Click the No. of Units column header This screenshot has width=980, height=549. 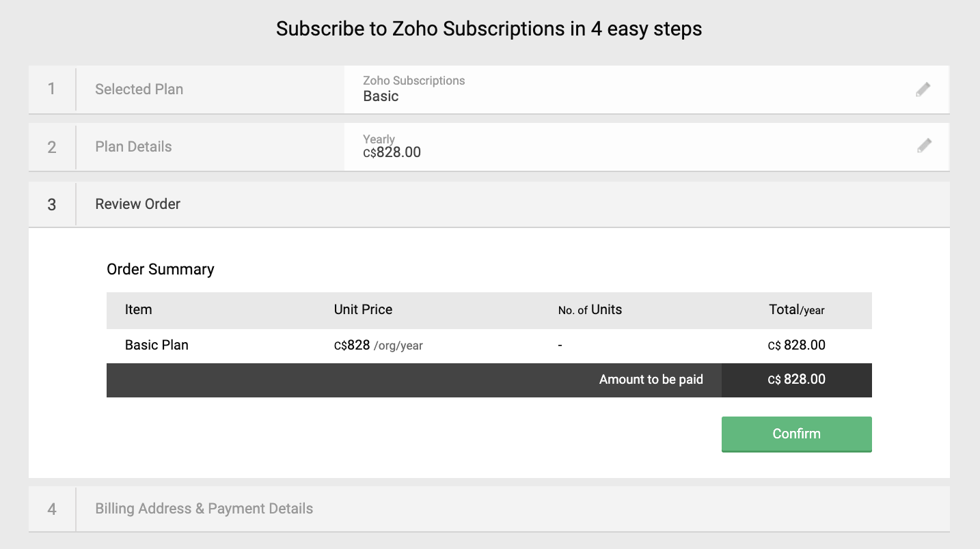(x=590, y=310)
